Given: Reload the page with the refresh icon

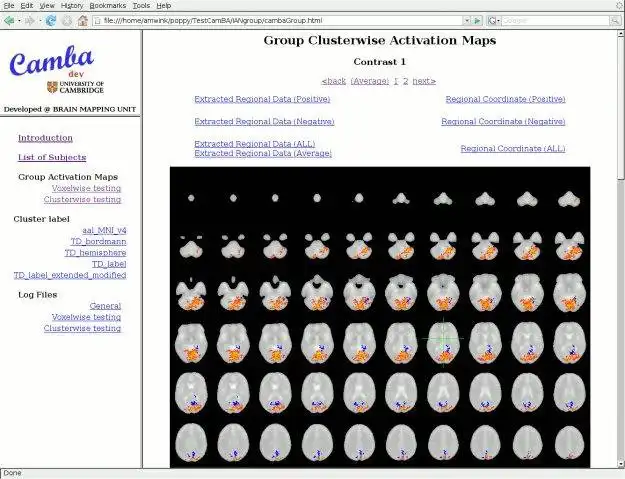Looking at the screenshot, I should (51, 20).
